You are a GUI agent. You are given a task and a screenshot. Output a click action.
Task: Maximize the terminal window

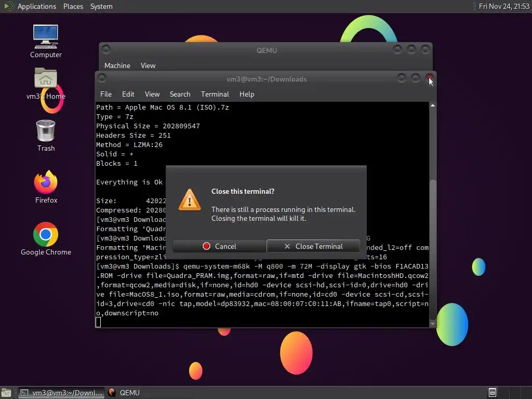pyautogui.click(x=415, y=78)
